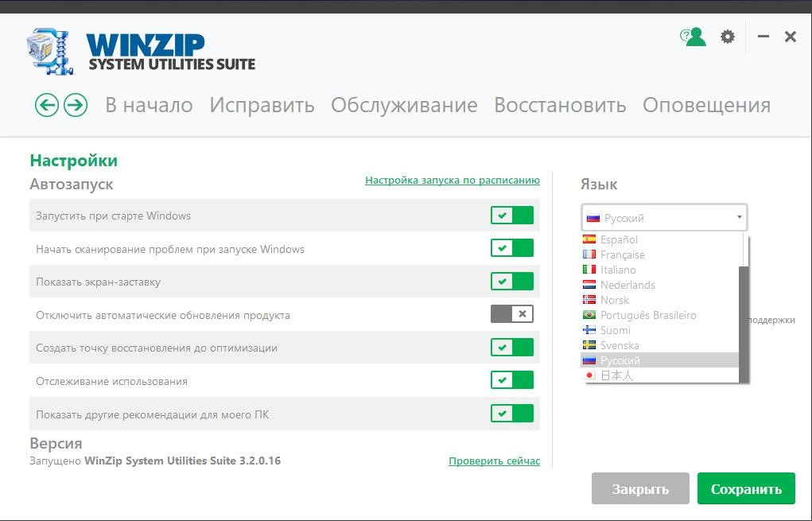The image size is (812, 521).
Task: Open the settings gear icon
Action: pyautogui.click(x=728, y=37)
